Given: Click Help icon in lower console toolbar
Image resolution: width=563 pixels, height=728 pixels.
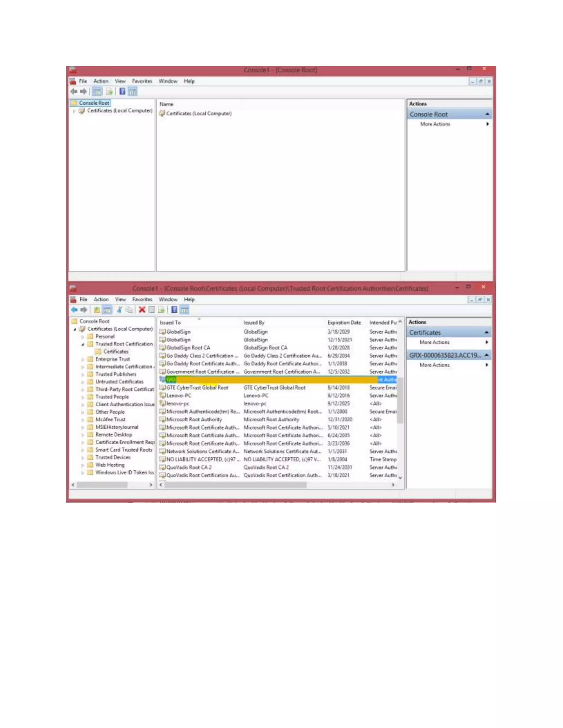Looking at the screenshot, I should point(174,310).
